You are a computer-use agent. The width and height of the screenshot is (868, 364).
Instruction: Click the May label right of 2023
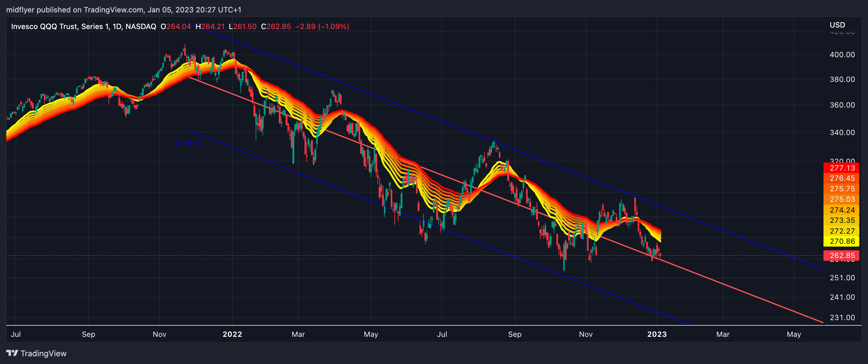[x=794, y=334]
